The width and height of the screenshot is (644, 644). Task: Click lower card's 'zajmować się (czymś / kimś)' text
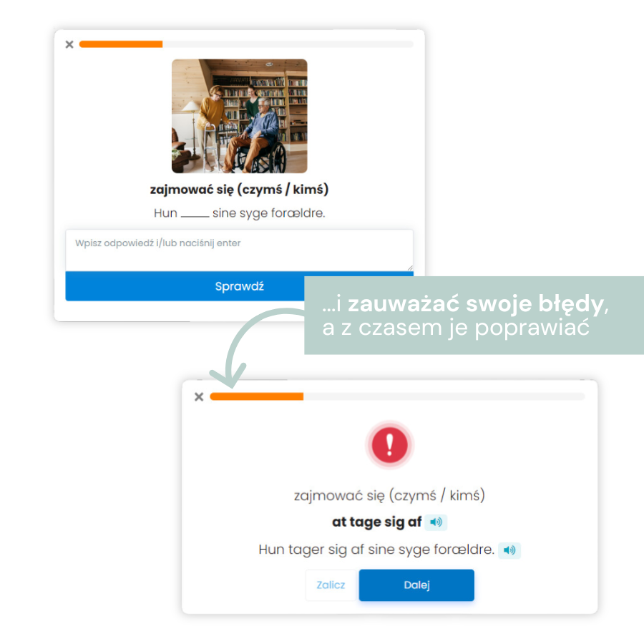point(389,496)
